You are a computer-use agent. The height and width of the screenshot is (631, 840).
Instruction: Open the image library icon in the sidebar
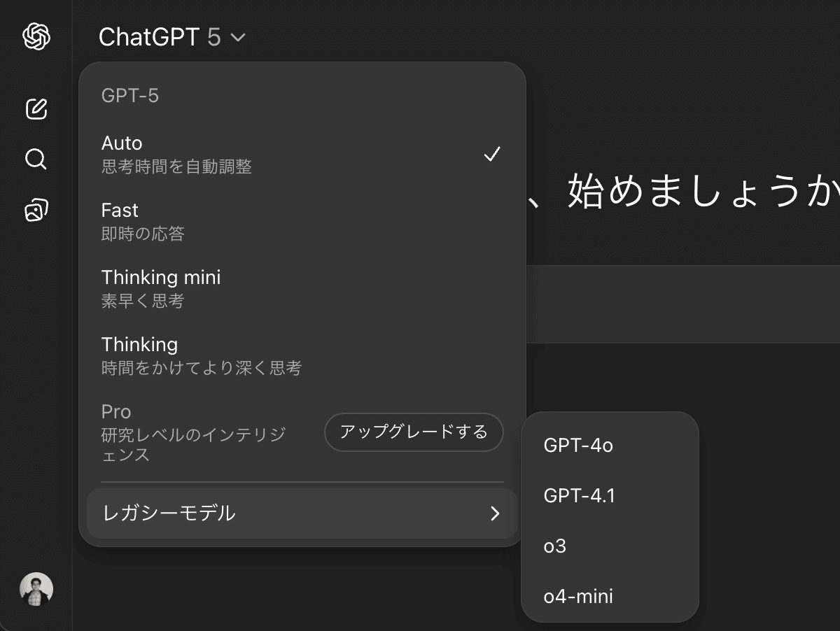[x=36, y=210]
